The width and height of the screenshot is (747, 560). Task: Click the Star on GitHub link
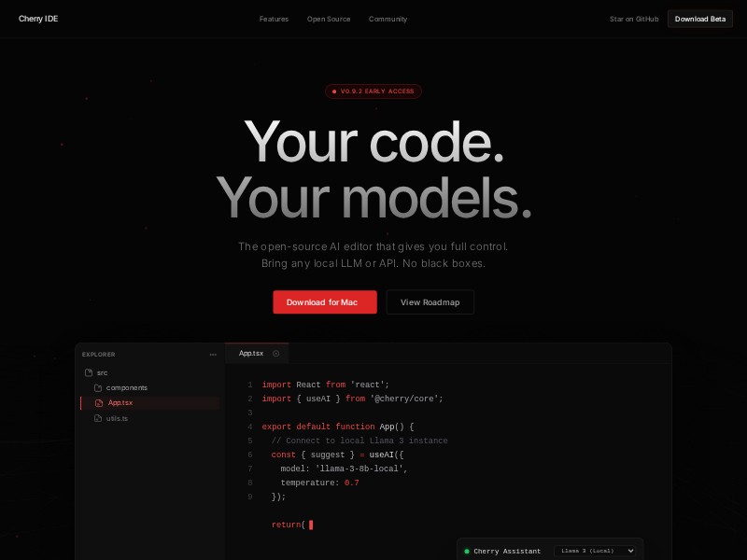coord(634,19)
